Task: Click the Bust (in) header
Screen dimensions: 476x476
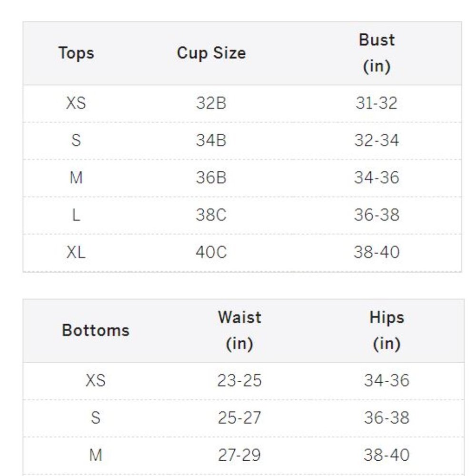Action: [x=377, y=53]
